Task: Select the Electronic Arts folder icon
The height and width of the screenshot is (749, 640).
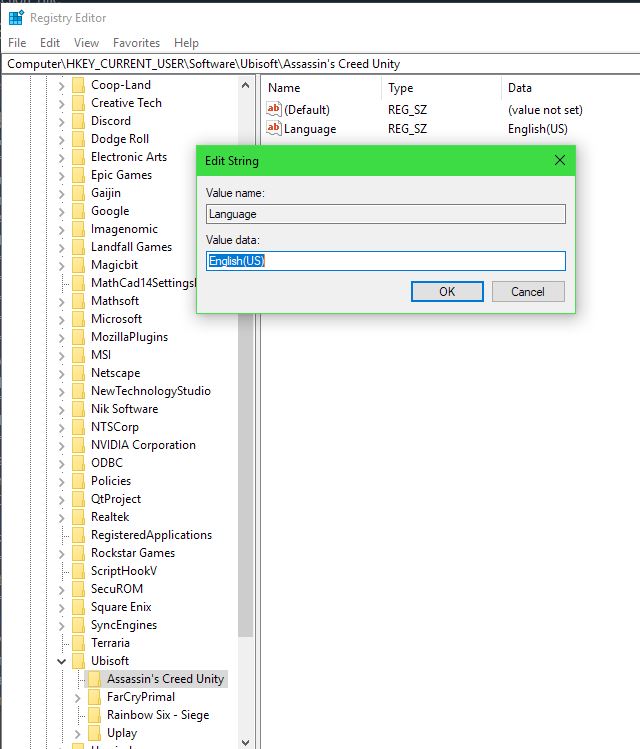Action: 78,157
